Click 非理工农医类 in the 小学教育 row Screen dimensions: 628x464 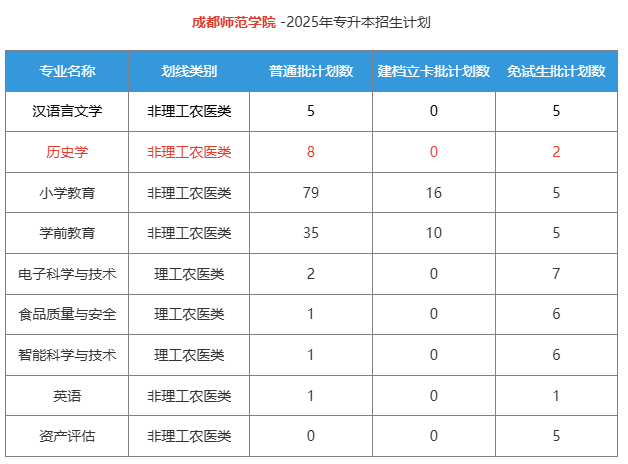189,193
